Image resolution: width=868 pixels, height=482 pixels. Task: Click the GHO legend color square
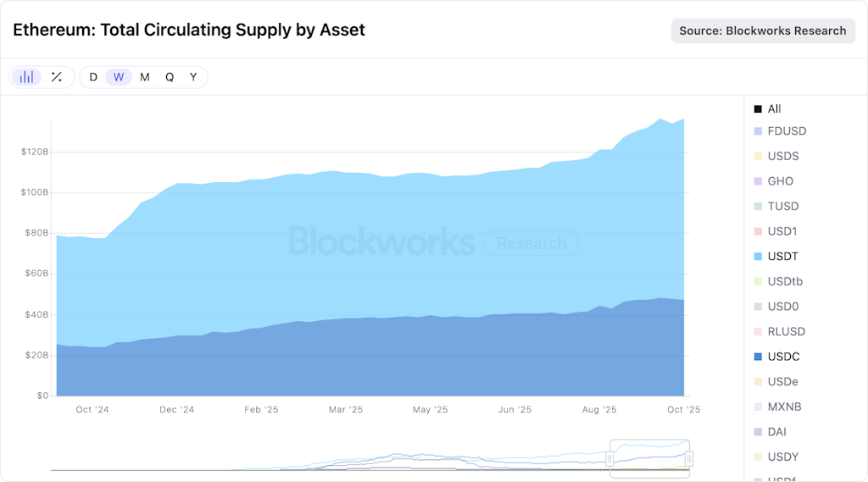(758, 181)
